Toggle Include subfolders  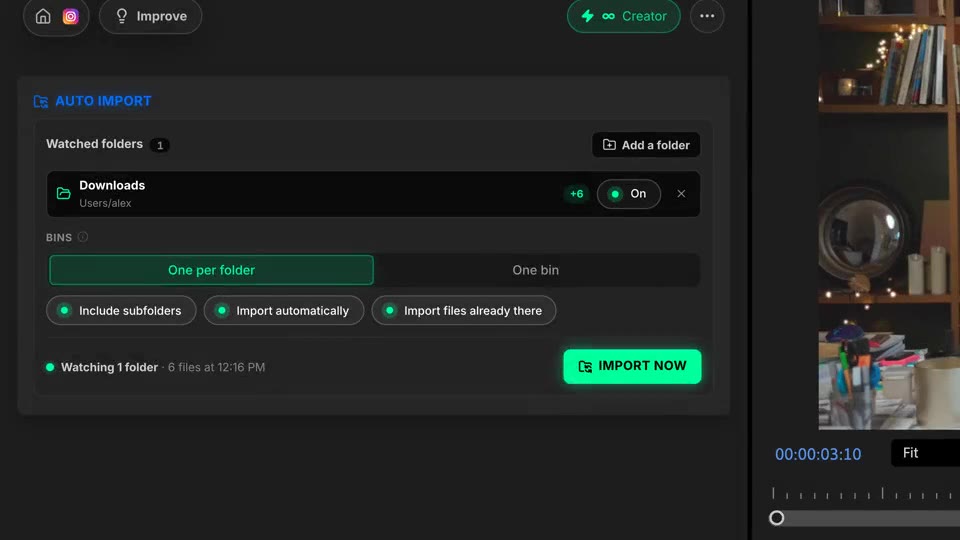(121, 310)
